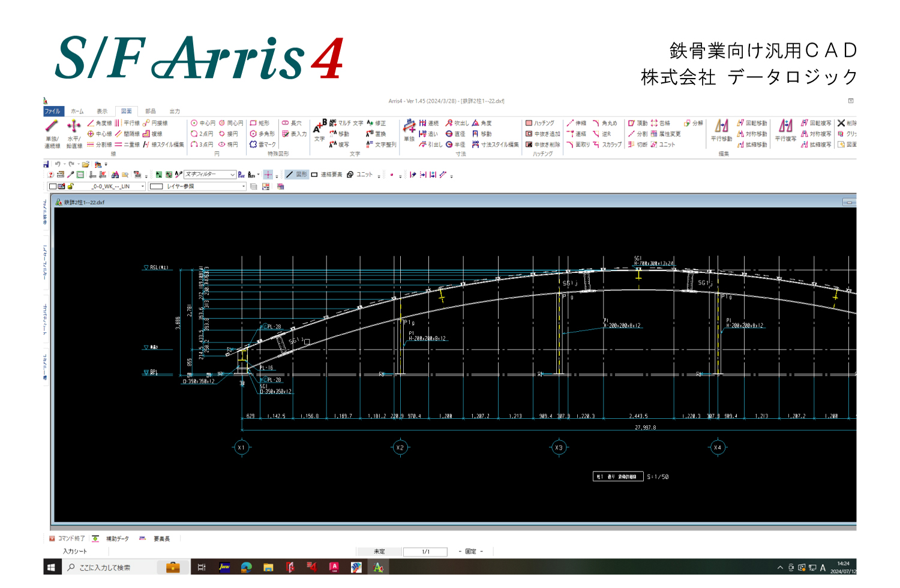900x588 pixels.
Task: Open the ファイル menu
Action: click(53, 111)
